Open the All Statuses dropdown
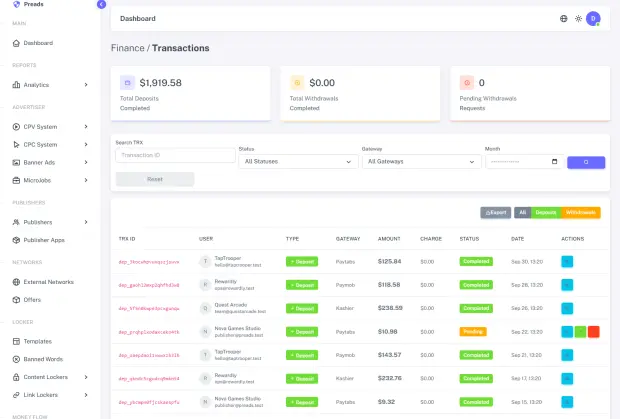This screenshot has width=620, height=419. click(x=298, y=162)
